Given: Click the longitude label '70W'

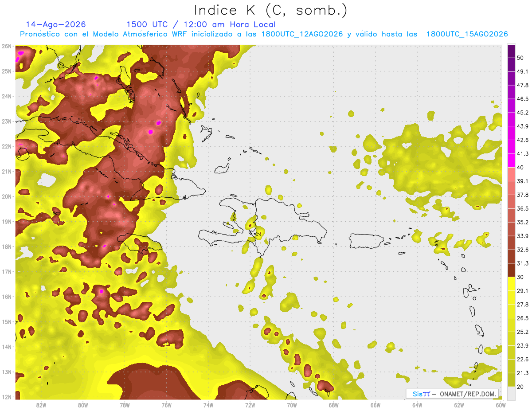Looking at the screenshot, I should pyautogui.click(x=292, y=405).
